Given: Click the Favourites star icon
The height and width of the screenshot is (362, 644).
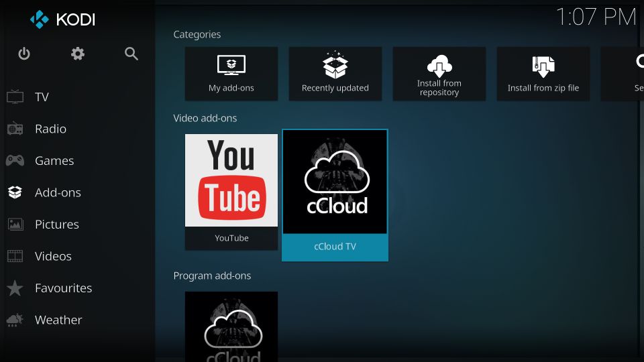Looking at the screenshot, I should [15, 288].
